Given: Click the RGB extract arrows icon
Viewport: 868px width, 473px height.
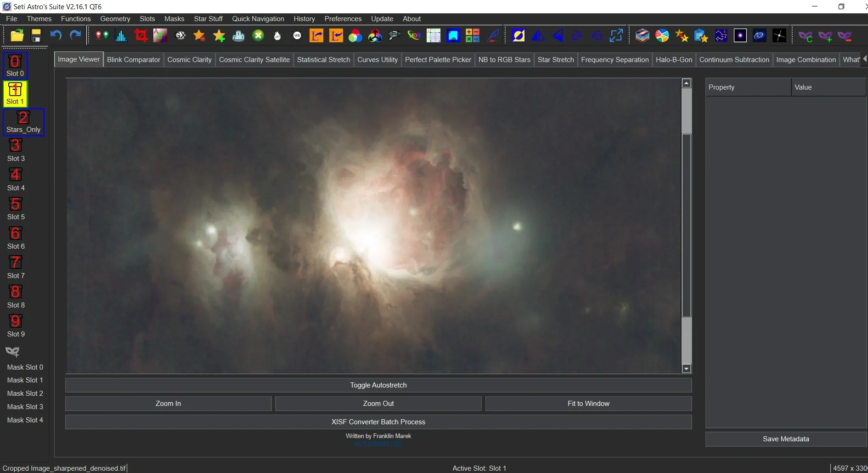Looking at the screenshot, I should coord(375,35).
